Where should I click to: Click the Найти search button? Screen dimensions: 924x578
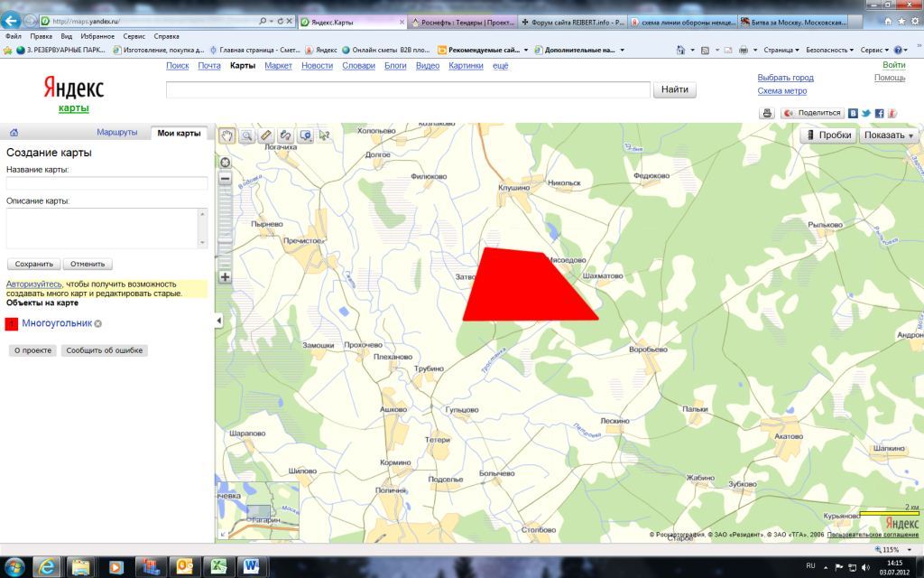click(x=675, y=89)
